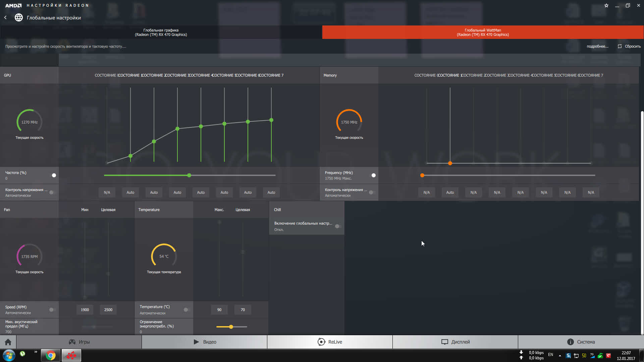Click the power limit slider handle
This screenshot has width=644, height=362.
pos(231,327)
